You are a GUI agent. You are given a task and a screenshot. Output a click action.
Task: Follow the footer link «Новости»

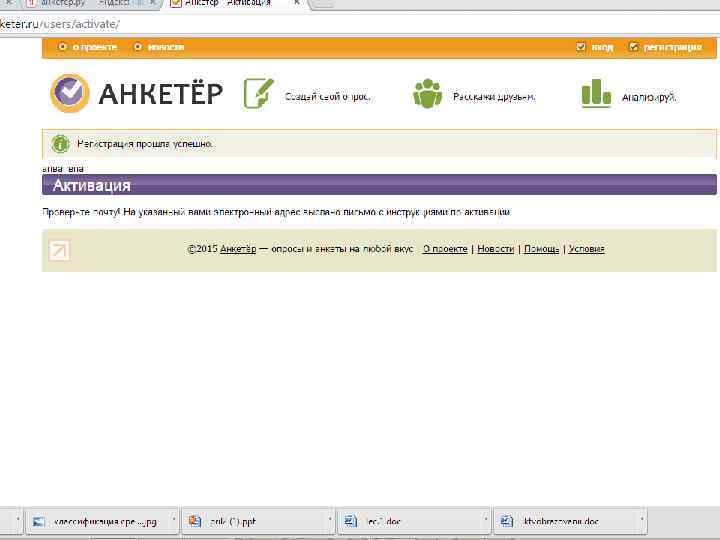tap(495, 249)
